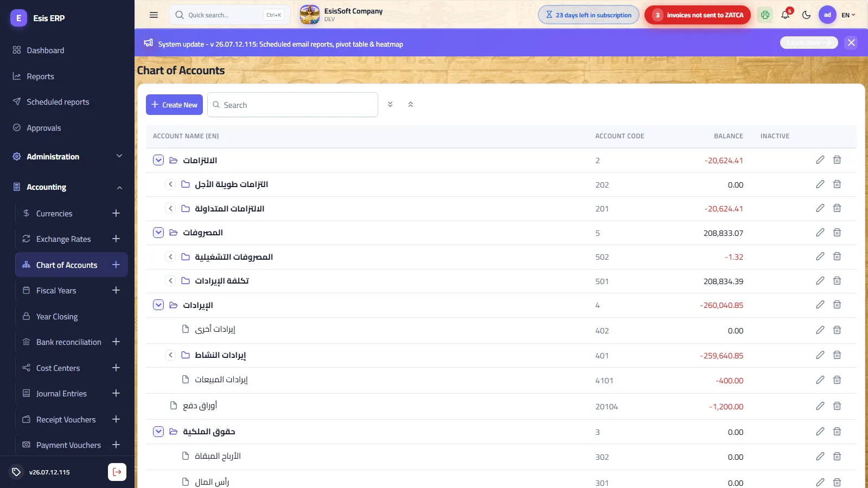
Task: Sort by ACCOUNT CODE column header
Action: point(620,136)
